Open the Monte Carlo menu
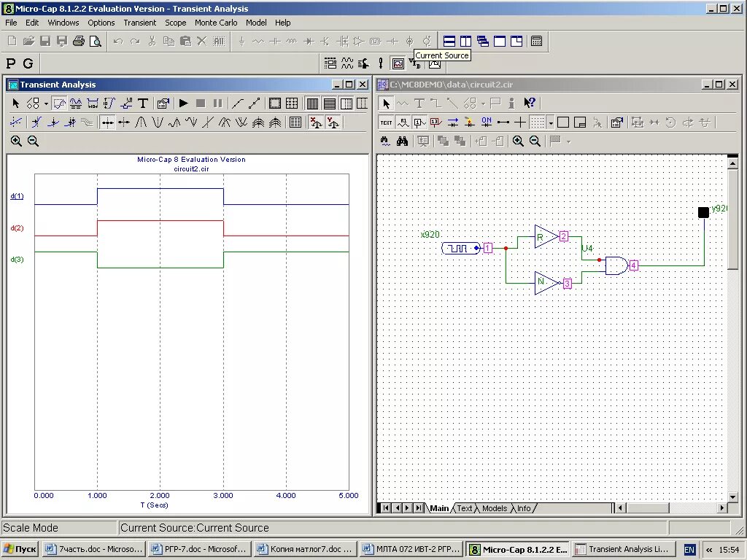The image size is (747, 560). 216,23
